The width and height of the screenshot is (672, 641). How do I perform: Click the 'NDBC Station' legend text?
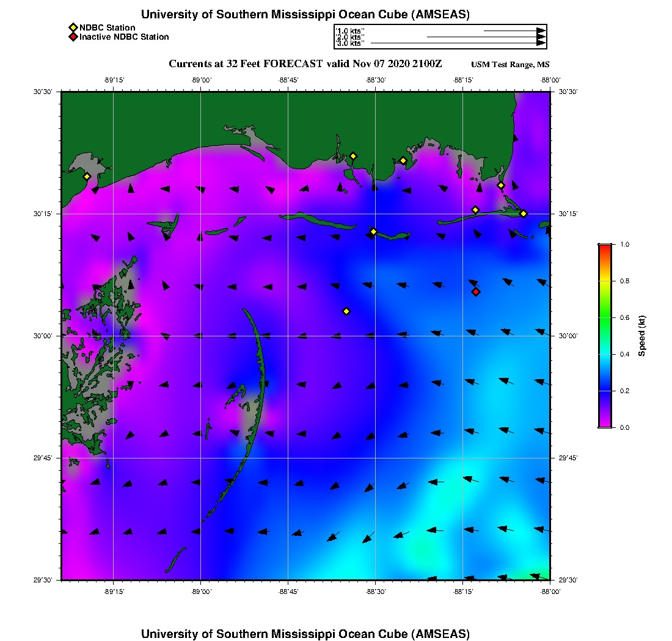(x=107, y=28)
